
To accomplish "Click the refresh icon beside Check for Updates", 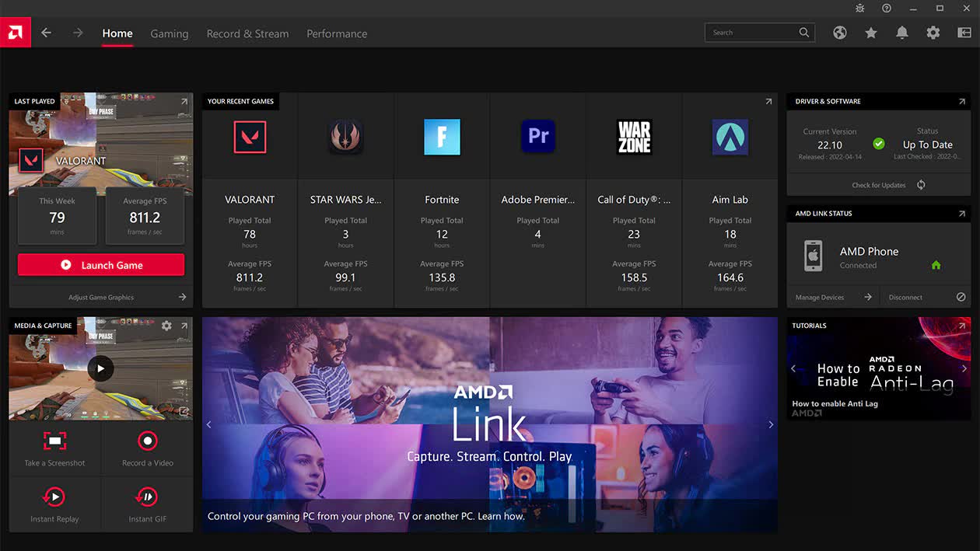I will click(921, 185).
